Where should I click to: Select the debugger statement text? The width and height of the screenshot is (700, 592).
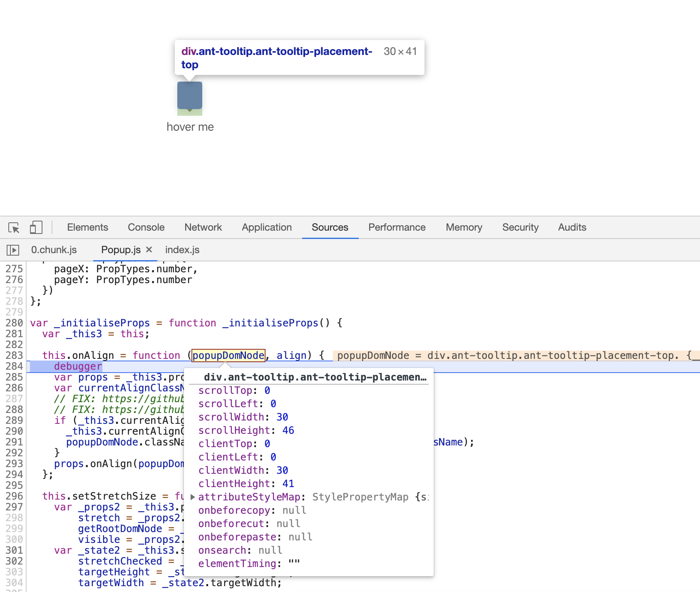pyautogui.click(x=77, y=366)
